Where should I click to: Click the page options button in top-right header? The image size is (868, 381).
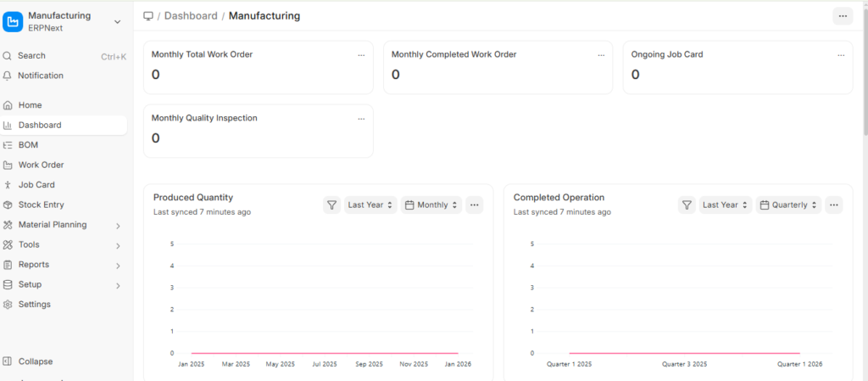tap(843, 16)
